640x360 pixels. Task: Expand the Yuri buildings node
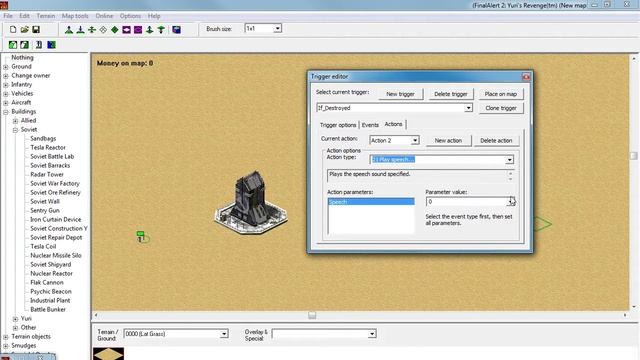[16, 319]
